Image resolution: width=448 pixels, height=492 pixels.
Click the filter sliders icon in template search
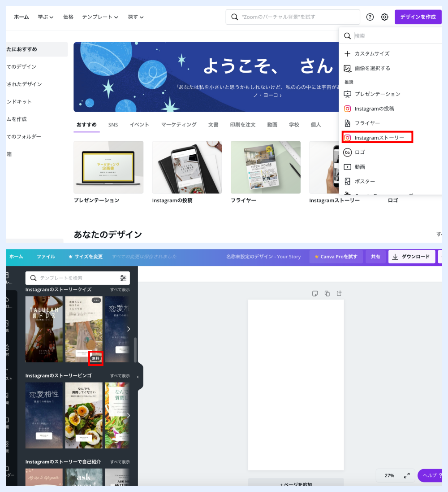(123, 278)
